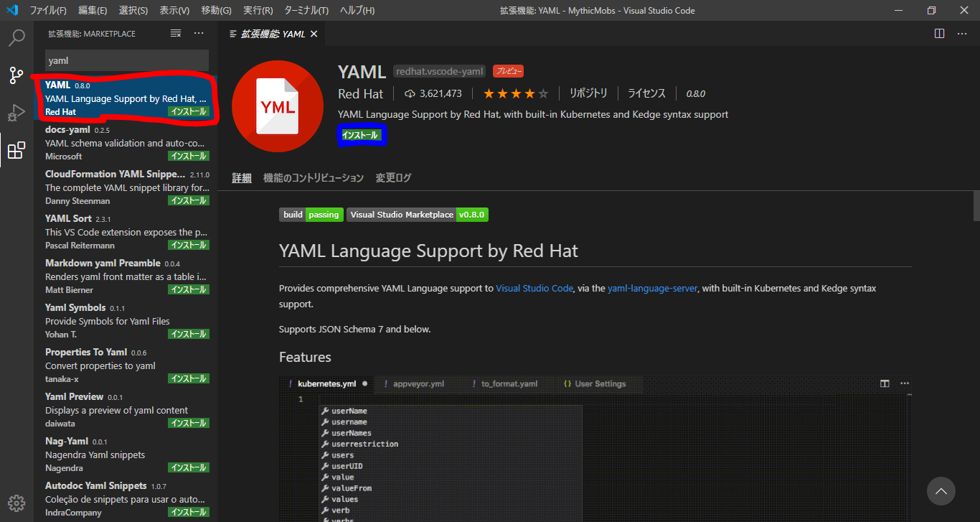Image resolution: width=980 pixels, height=522 pixels.
Task: Switch to 変更ログ tab
Action: pos(393,177)
